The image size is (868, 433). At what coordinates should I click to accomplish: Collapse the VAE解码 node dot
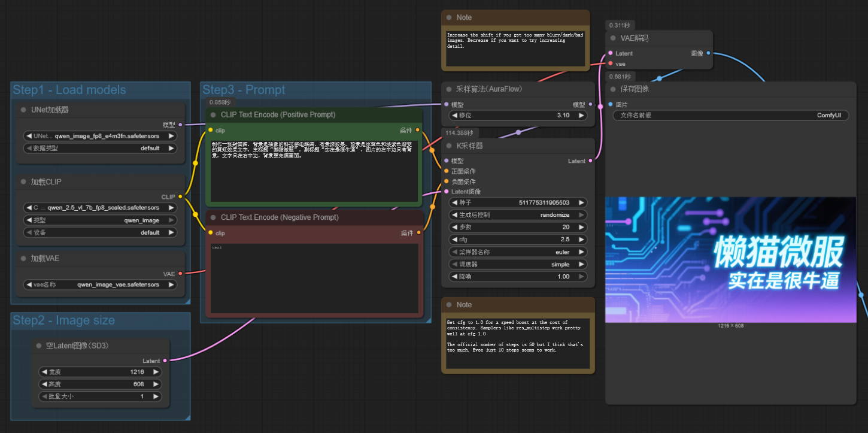[x=613, y=38]
